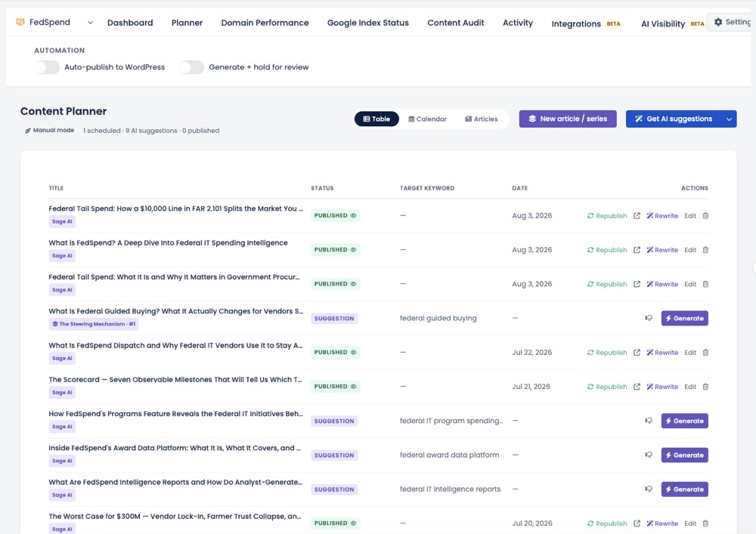Screen dimensions: 756x534
Task: Click the TITLE column header
Action: pyautogui.click(x=56, y=188)
